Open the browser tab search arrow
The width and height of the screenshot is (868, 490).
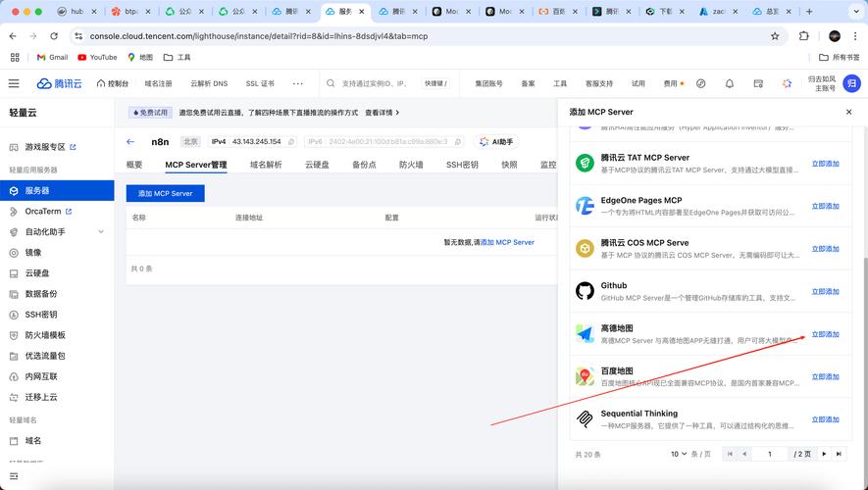coord(856,12)
